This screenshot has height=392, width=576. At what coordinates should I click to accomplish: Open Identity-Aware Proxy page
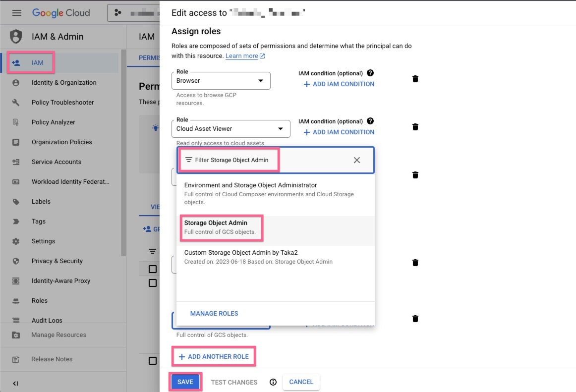point(60,281)
